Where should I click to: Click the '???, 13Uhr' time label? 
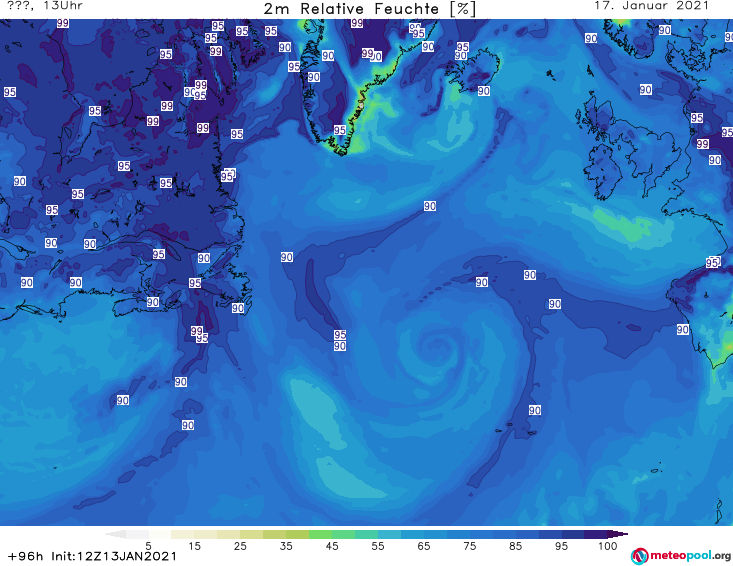pos(45,6)
